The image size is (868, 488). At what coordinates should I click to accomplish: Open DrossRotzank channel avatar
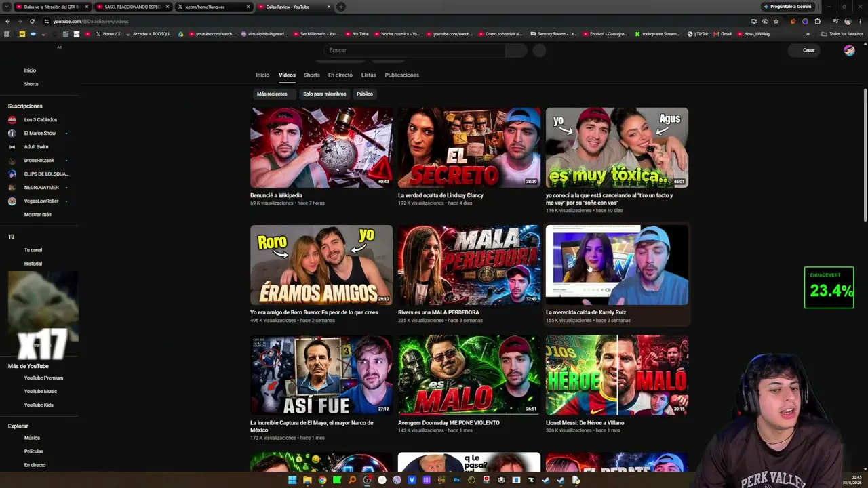tap(12, 161)
